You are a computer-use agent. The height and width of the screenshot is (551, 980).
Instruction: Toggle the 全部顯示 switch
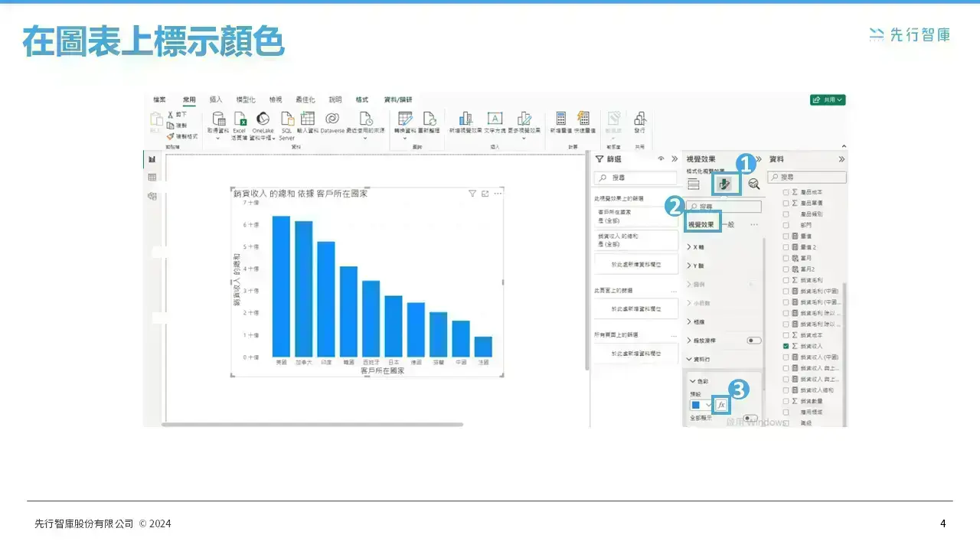click(750, 419)
